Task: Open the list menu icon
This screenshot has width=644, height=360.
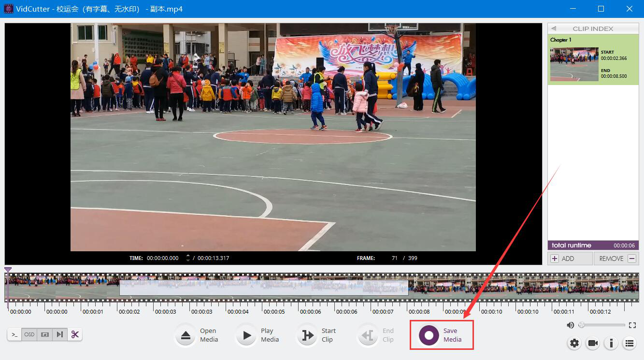Action: [629, 343]
